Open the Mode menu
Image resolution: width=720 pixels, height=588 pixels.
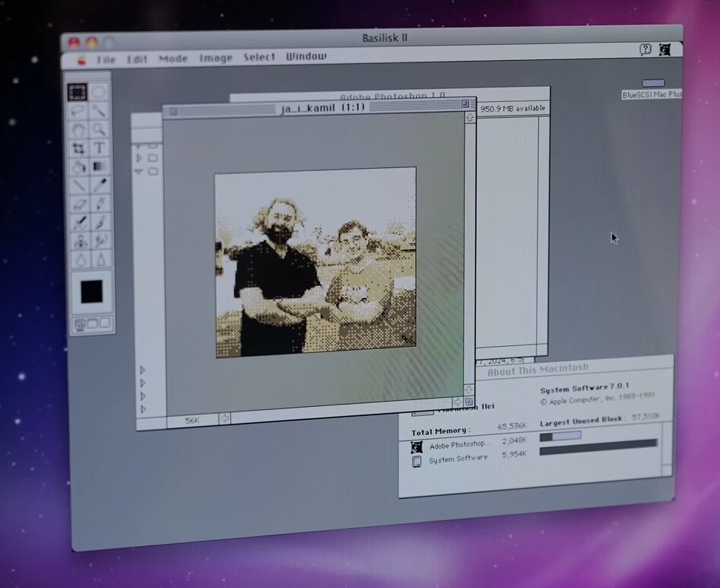[173, 59]
